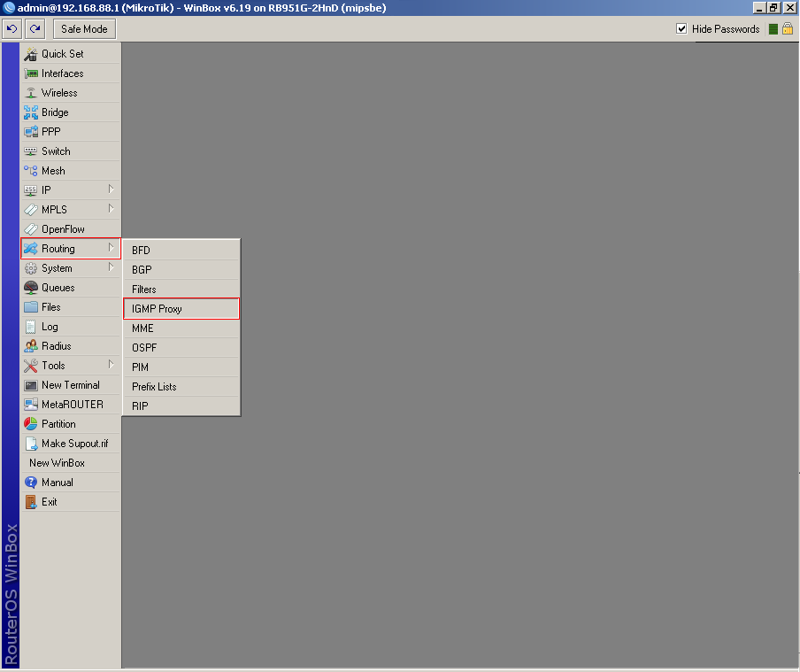Click the Quick Set wand icon

[x=31, y=54]
